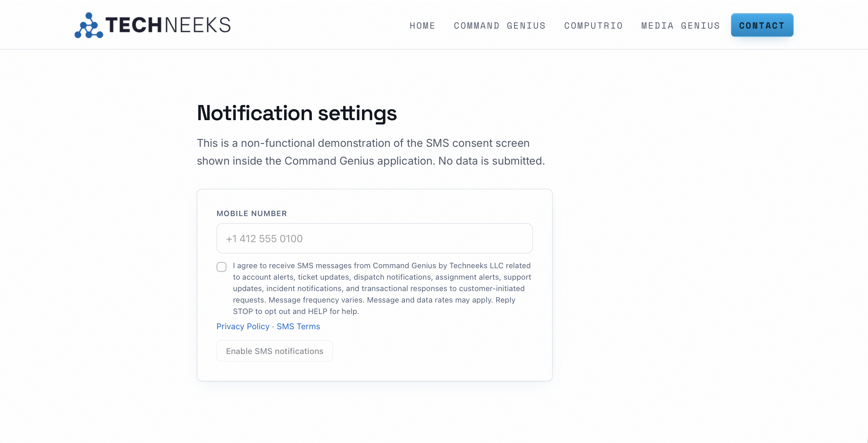Click the consent text starting "I agree to receive"
Viewport: 868px width, 443px height.
tap(382, 288)
